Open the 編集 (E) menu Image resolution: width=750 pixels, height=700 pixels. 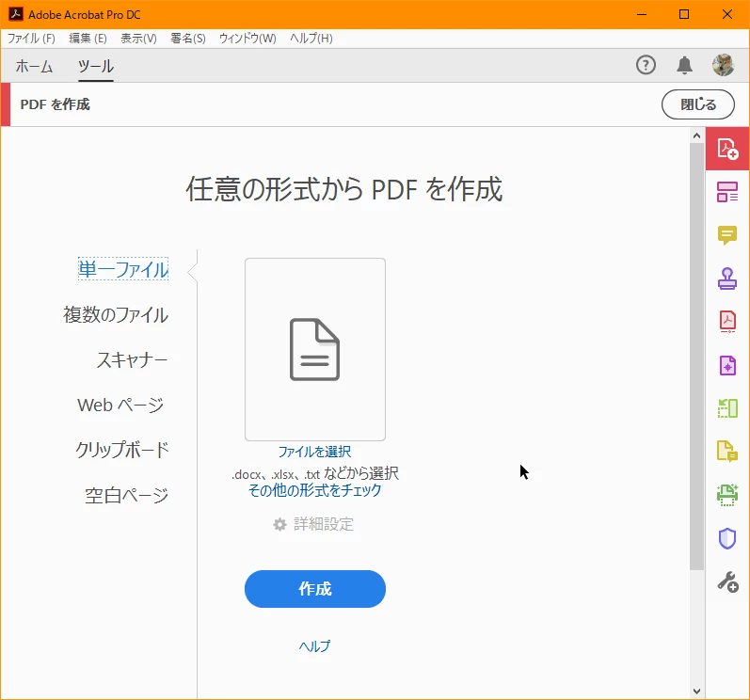point(88,39)
